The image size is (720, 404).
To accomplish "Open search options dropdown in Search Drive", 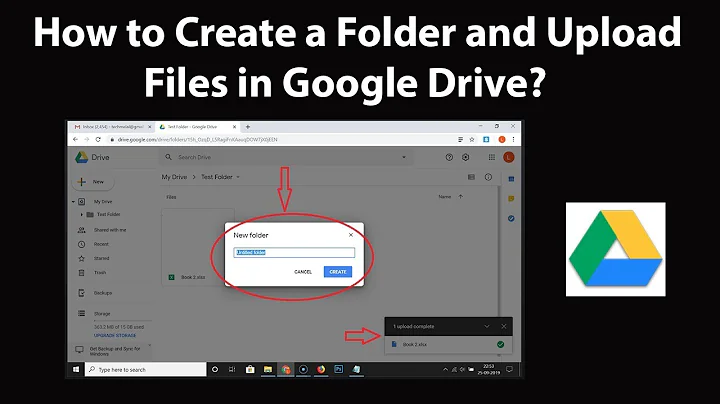I will [404, 157].
